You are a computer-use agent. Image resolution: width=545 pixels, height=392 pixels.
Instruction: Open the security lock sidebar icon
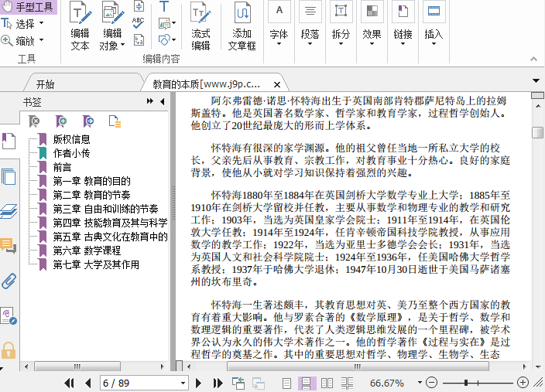coord(9,350)
